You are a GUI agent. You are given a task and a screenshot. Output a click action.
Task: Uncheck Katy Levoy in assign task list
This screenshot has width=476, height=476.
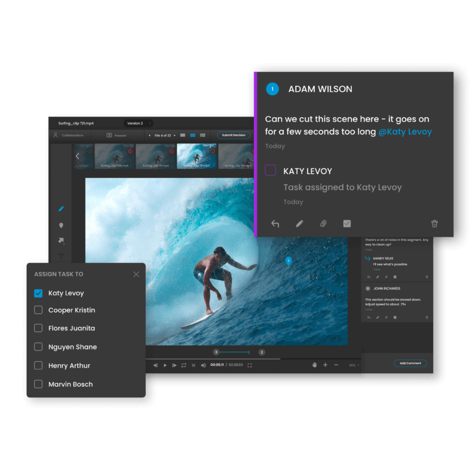[x=38, y=293]
